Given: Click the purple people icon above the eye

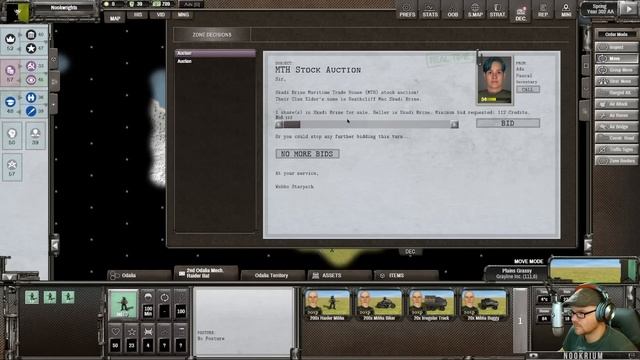Looking at the screenshot, I should 31,66.
